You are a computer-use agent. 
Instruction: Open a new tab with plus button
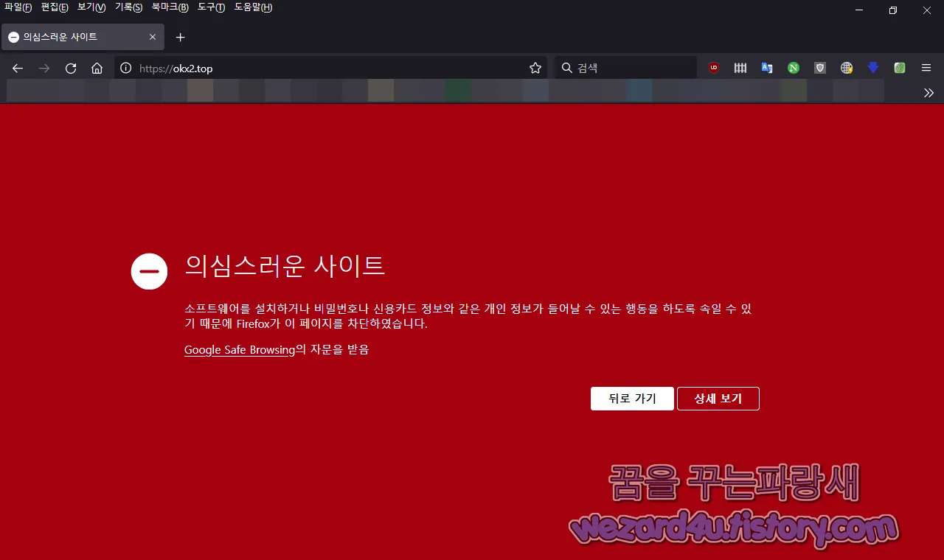(x=181, y=37)
